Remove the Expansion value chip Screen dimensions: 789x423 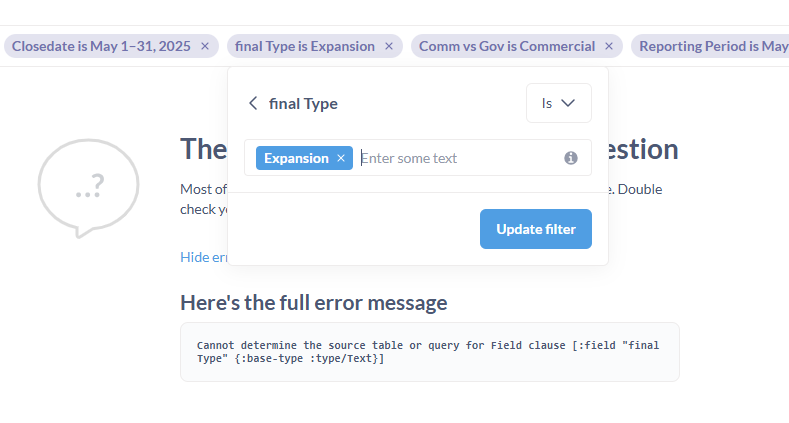pyautogui.click(x=341, y=158)
